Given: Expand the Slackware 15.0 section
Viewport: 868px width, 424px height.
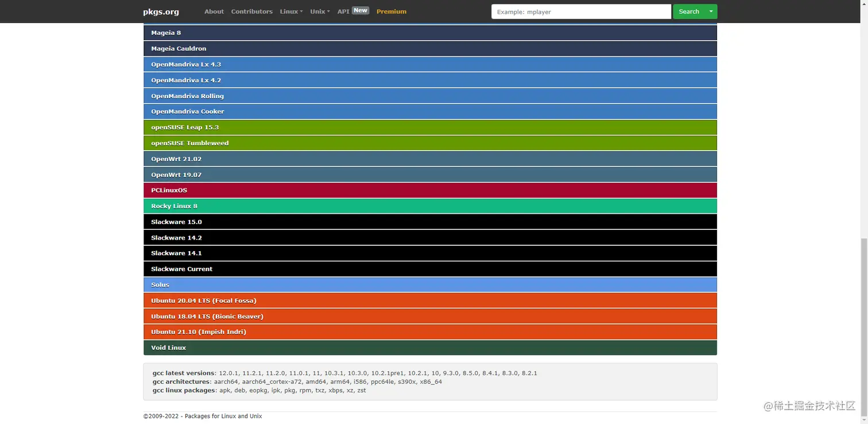Looking at the screenshot, I should (x=430, y=222).
